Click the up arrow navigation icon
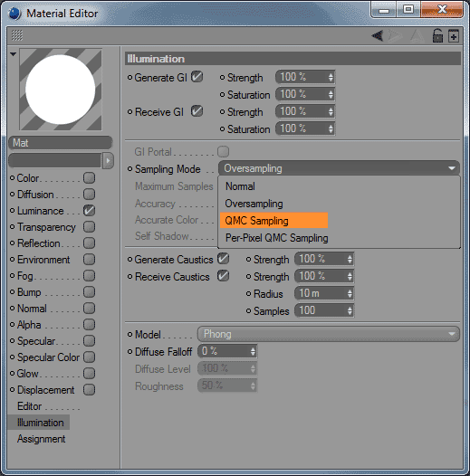 click(x=417, y=36)
